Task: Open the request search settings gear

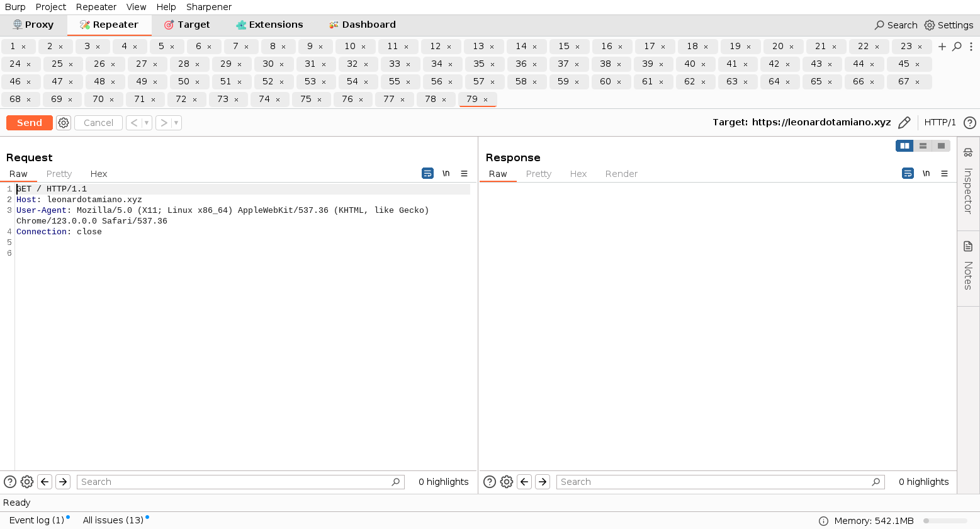Action: 27,482
